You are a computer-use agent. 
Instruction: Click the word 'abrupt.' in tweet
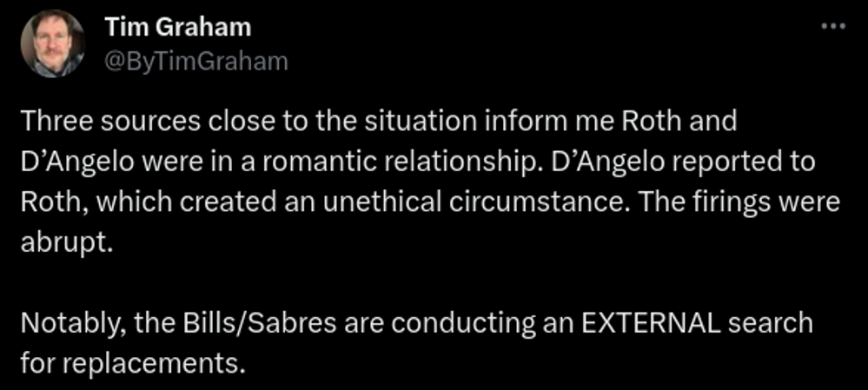(x=66, y=244)
